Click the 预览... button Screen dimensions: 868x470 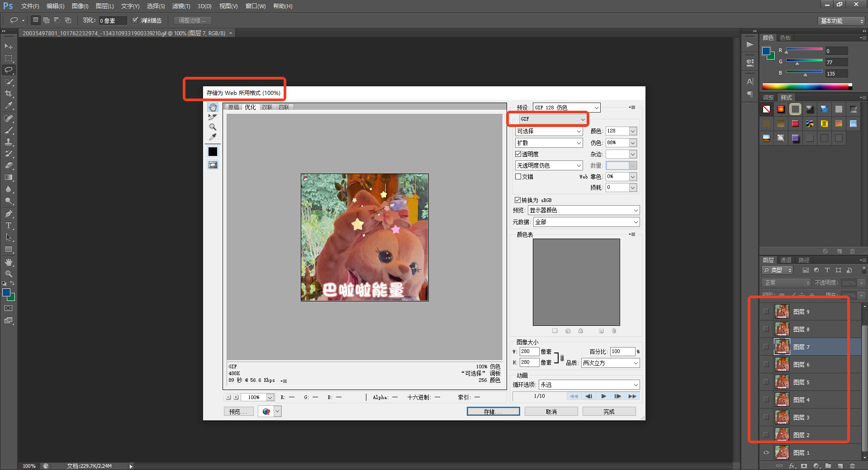[238, 411]
